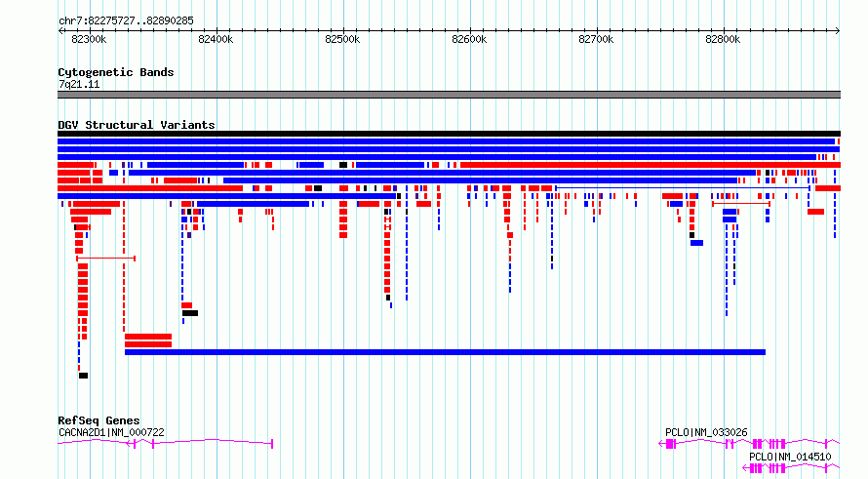This screenshot has width=868, height=479.
Task: Select the full-width black variant bar
Action: 449,134
